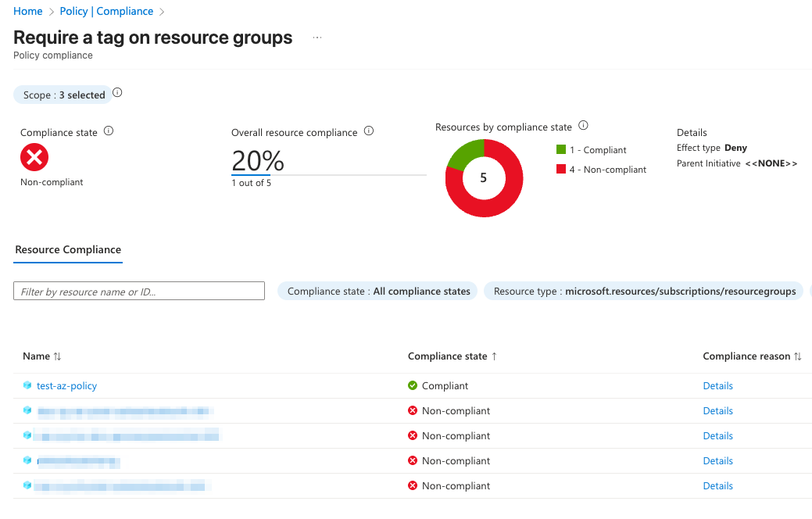Click info icon beside Resources by compliance state

point(583,126)
